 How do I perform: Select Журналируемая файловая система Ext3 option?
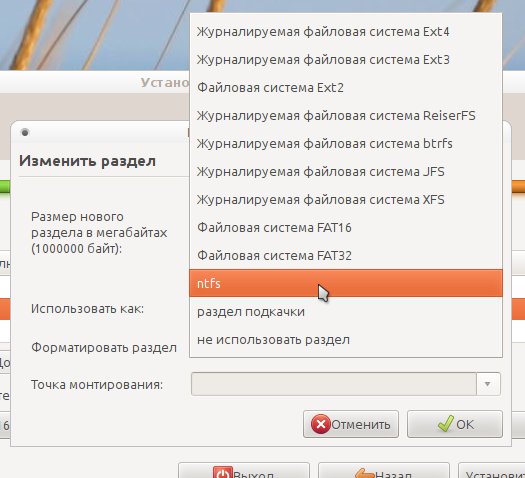[x=346, y=60]
